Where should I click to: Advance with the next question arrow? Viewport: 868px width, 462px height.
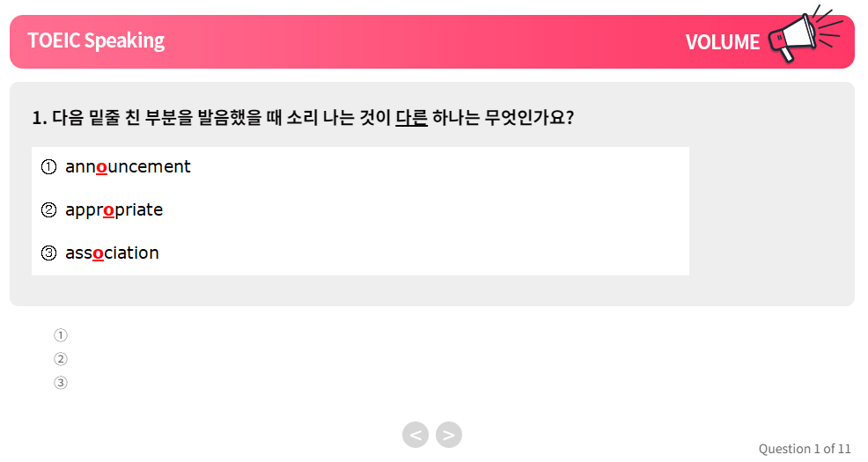(x=449, y=435)
